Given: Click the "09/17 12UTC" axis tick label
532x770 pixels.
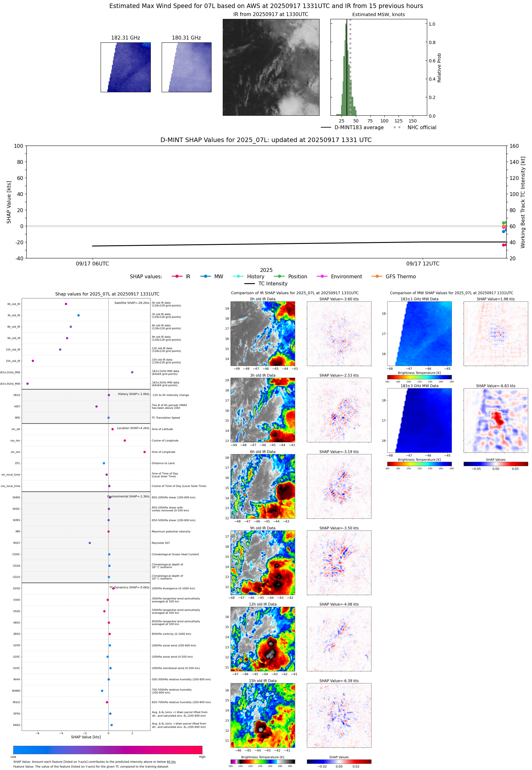Looking at the screenshot, I should tap(423, 264).
